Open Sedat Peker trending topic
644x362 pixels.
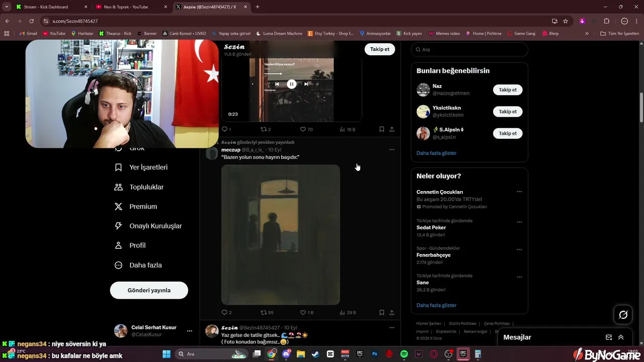(431, 228)
